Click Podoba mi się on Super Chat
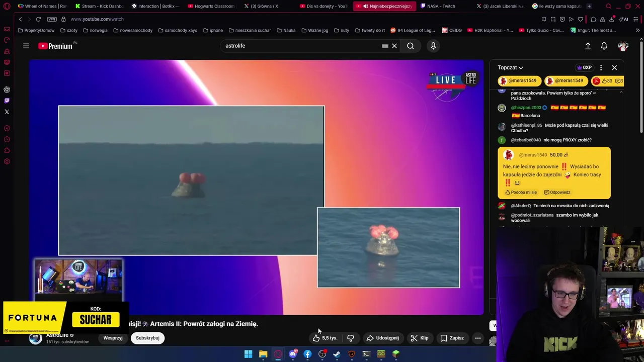The image size is (644, 362). 521,192
